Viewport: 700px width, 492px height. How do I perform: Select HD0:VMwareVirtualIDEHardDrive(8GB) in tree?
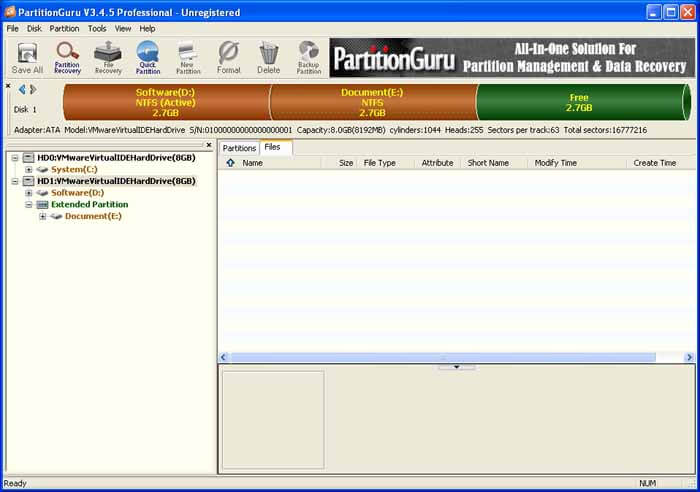point(116,158)
